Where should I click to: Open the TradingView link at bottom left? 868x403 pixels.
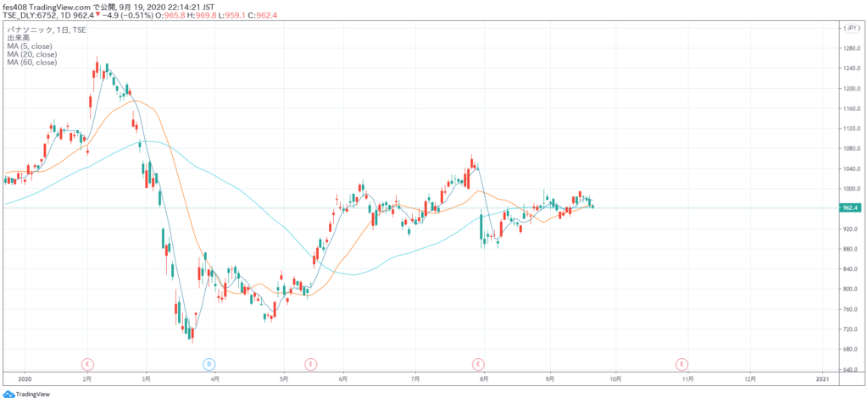click(31, 395)
